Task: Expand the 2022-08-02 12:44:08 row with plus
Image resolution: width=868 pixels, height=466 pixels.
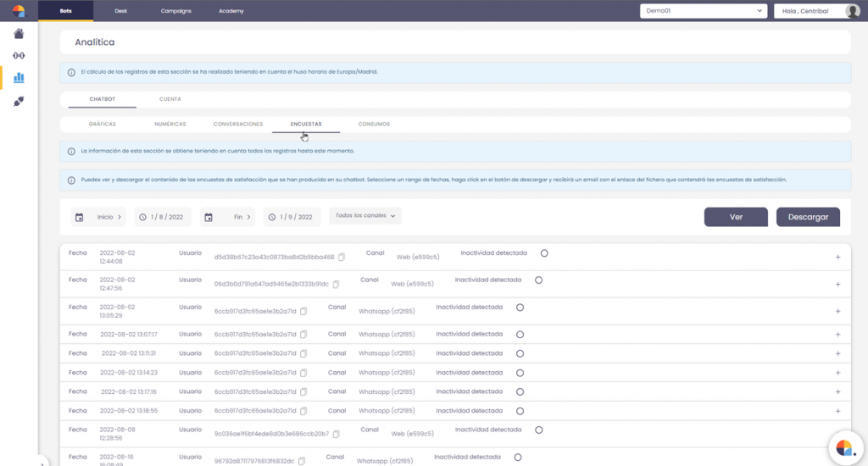Action: click(x=837, y=257)
